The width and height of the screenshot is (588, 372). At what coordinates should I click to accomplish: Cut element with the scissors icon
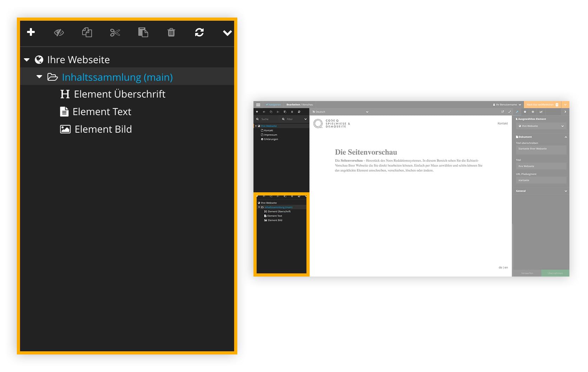pyautogui.click(x=115, y=33)
